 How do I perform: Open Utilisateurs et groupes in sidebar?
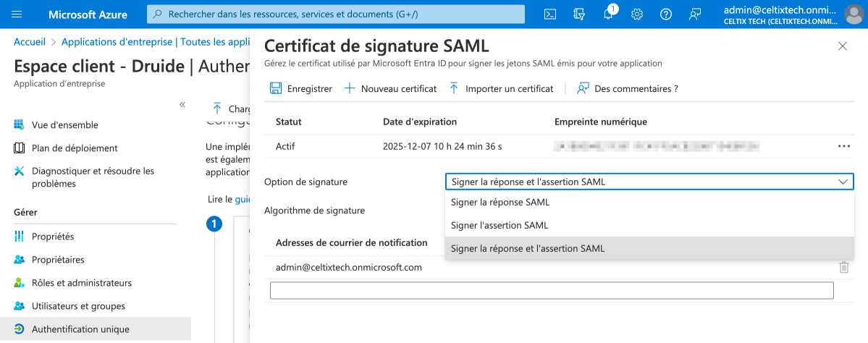pos(78,306)
